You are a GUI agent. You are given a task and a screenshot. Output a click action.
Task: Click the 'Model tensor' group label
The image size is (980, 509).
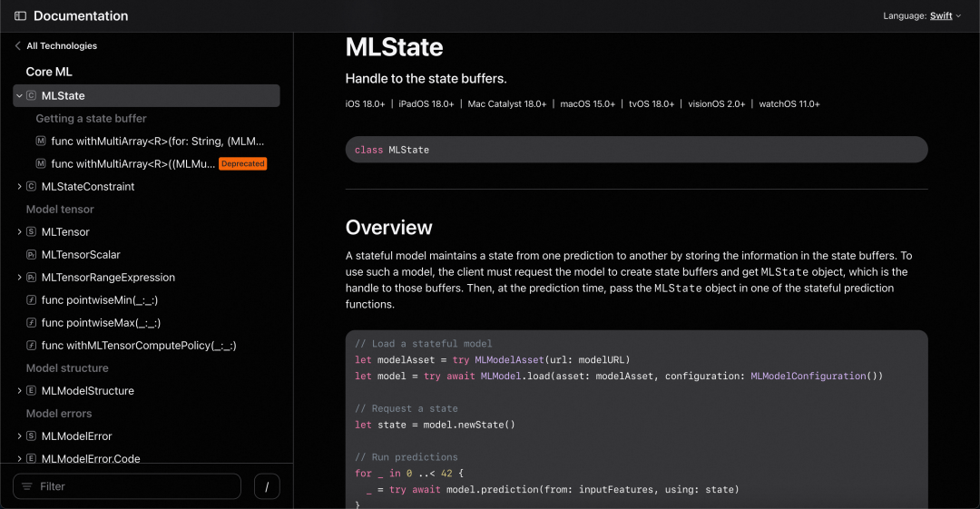(60, 209)
